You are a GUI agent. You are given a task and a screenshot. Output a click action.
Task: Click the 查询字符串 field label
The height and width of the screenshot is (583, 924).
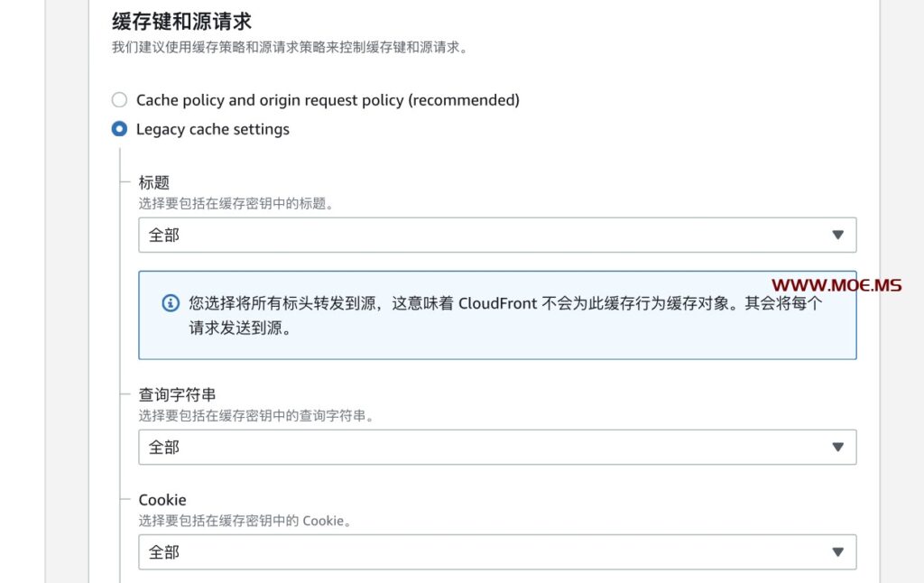click(177, 394)
